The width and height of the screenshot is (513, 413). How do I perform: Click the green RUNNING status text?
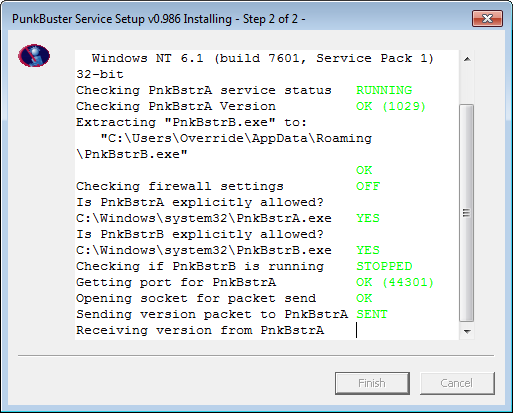point(384,90)
